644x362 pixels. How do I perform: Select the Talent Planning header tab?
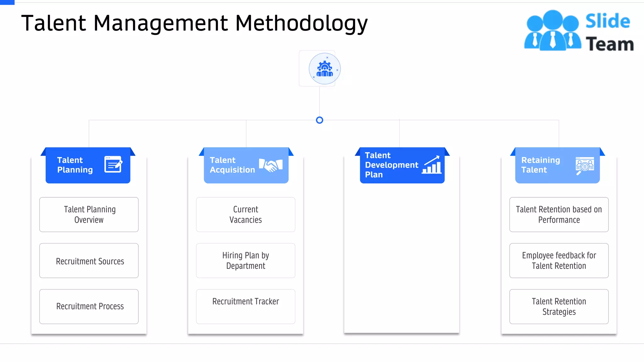88,165
